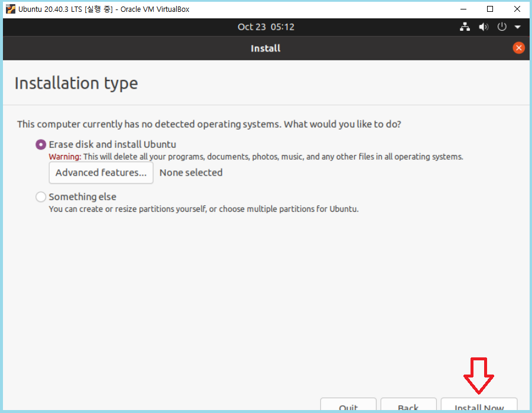Viewport: 532px width, 413px height.
Task: Select Erase disk and install Ubuntu option
Action: coord(41,145)
